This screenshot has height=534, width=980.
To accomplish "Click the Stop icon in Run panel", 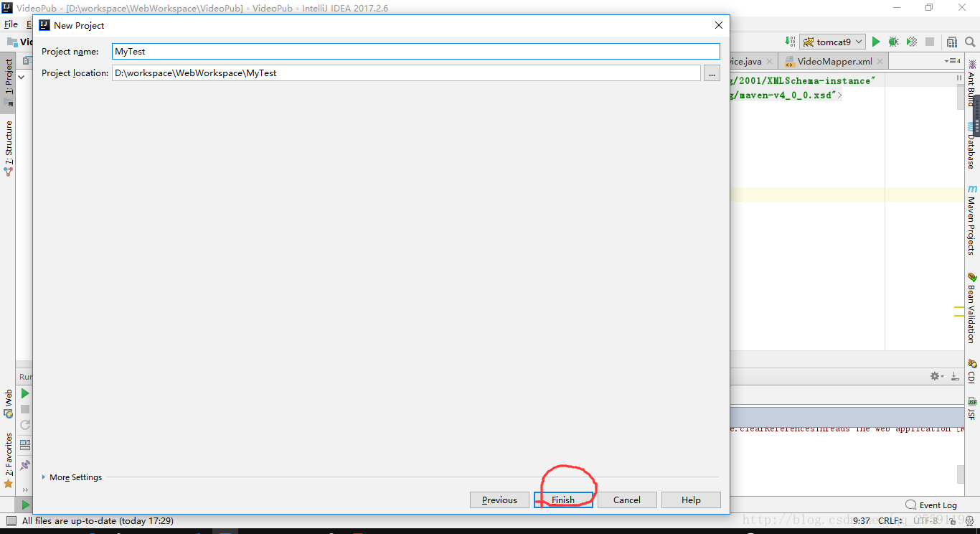I will pos(24,409).
